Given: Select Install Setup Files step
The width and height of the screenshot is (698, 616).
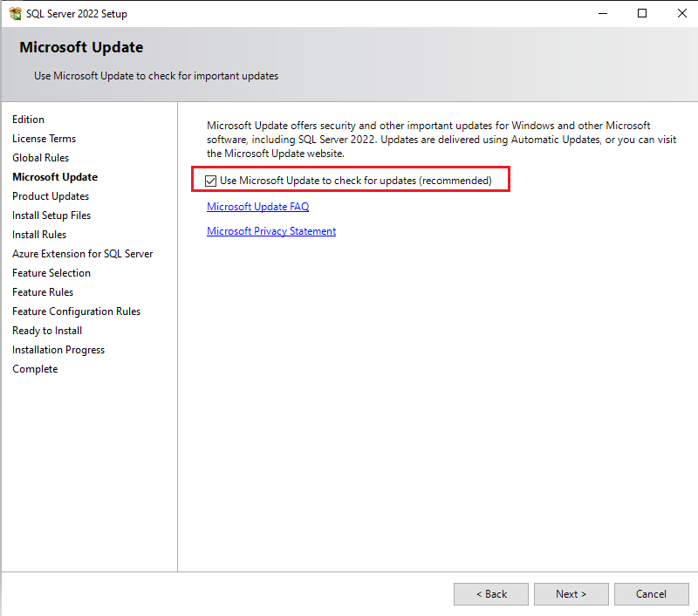Looking at the screenshot, I should 51,216.
